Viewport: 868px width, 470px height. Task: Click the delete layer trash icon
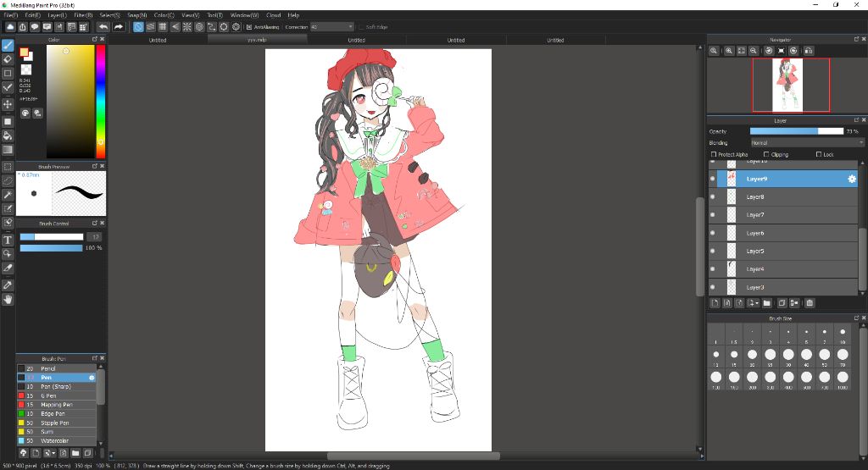(x=810, y=303)
